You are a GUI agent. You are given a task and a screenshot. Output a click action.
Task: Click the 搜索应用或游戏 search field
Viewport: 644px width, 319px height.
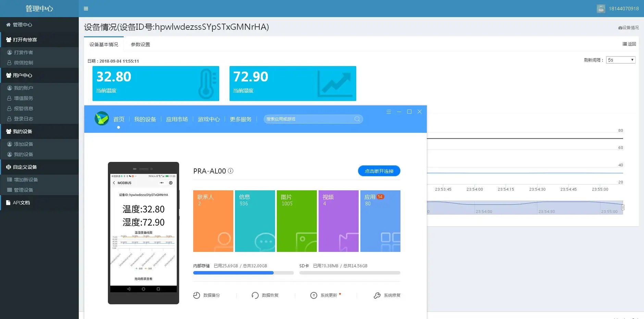pyautogui.click(x=313, y=119)
